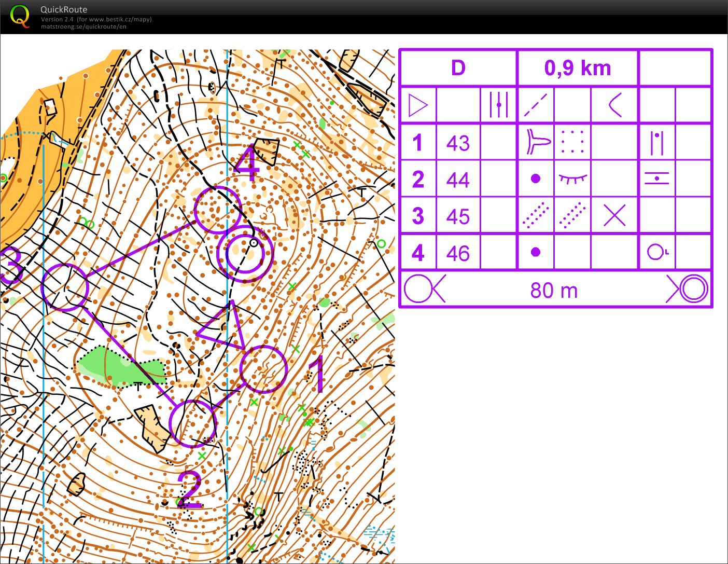Click the 0,9 km course length cell
This screenshot has height=564, width=728.
(578, 68)
